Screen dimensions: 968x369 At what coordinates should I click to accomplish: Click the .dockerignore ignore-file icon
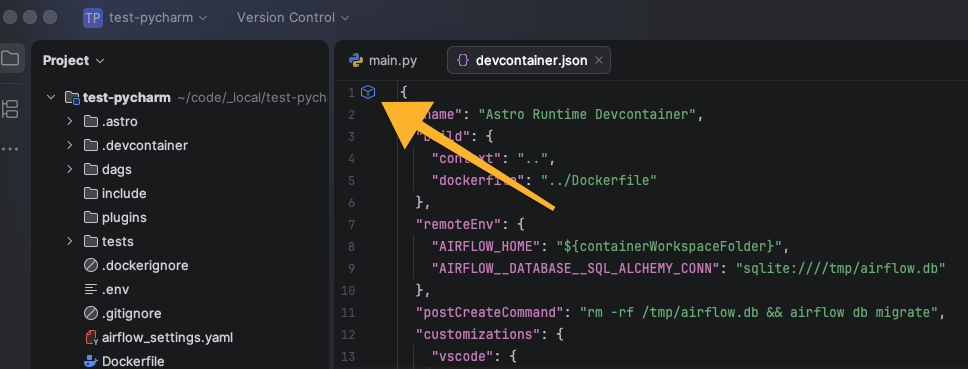(x=91, y=265)
